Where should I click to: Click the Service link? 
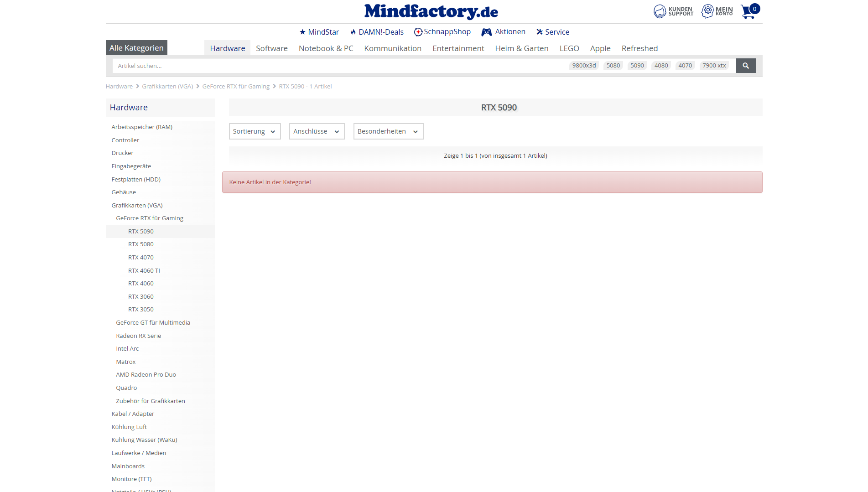coord(557,32)
